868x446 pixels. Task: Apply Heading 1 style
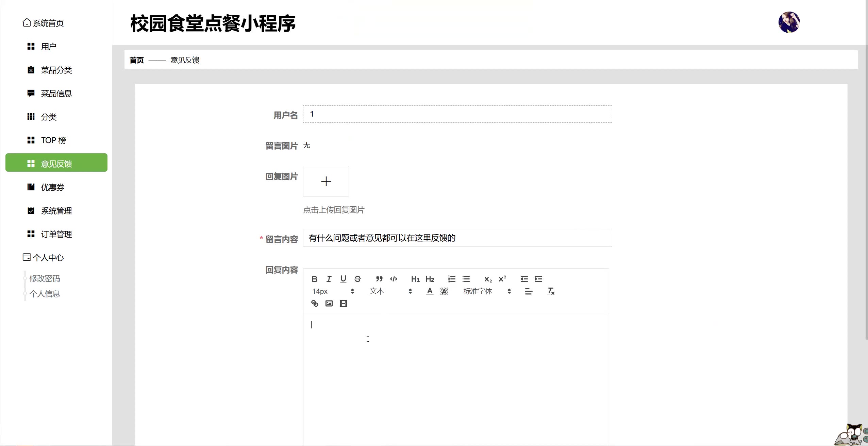[x=415, y=279]
